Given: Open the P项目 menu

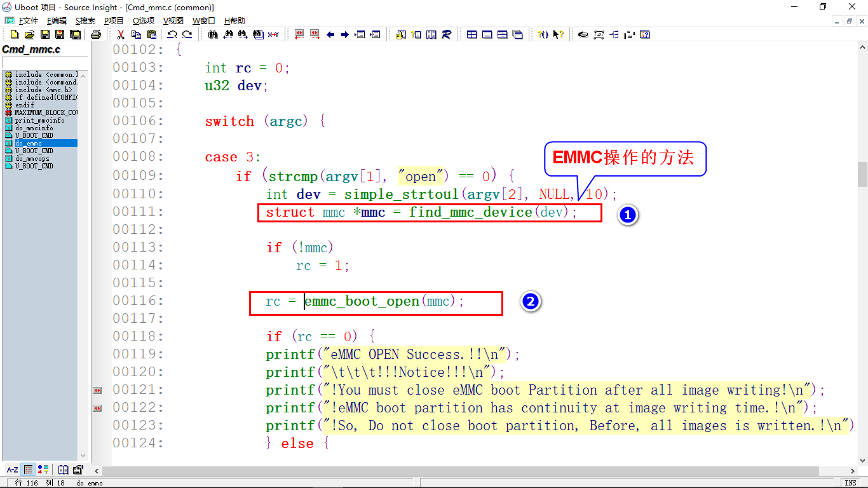Looking at the screenshot, I should coord(114,21).
